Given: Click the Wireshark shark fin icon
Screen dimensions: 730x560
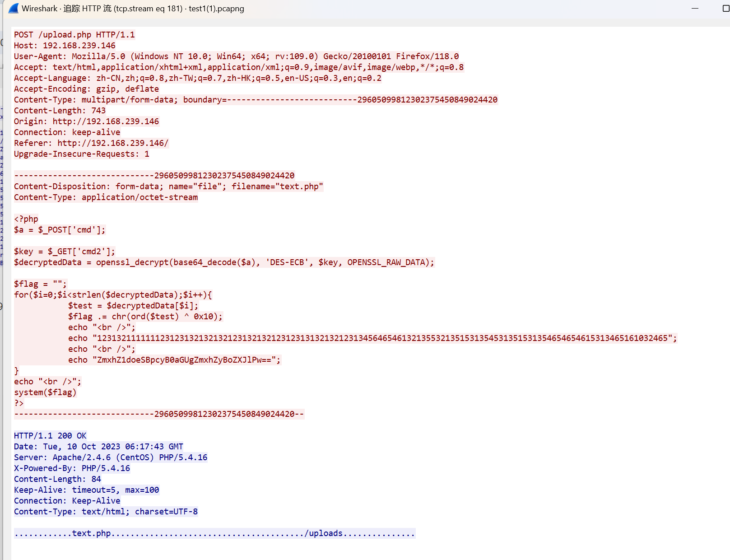Looking at the screenshot, I should [14, 8].
